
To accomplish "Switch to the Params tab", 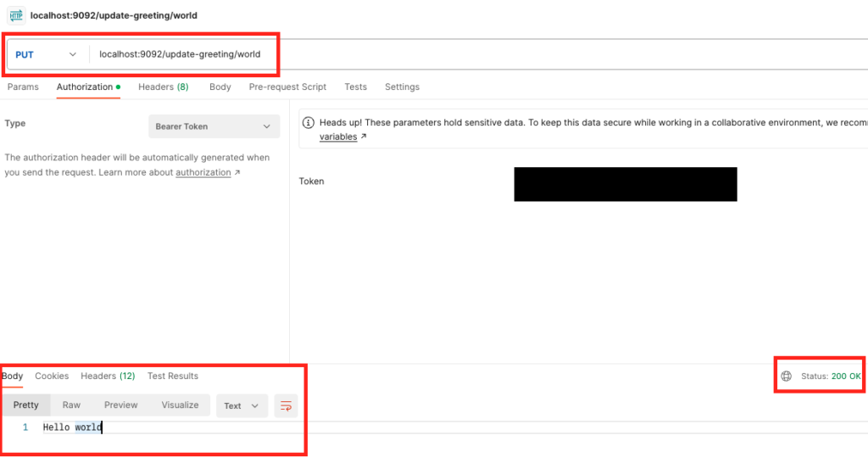I will tap(23, 87).
